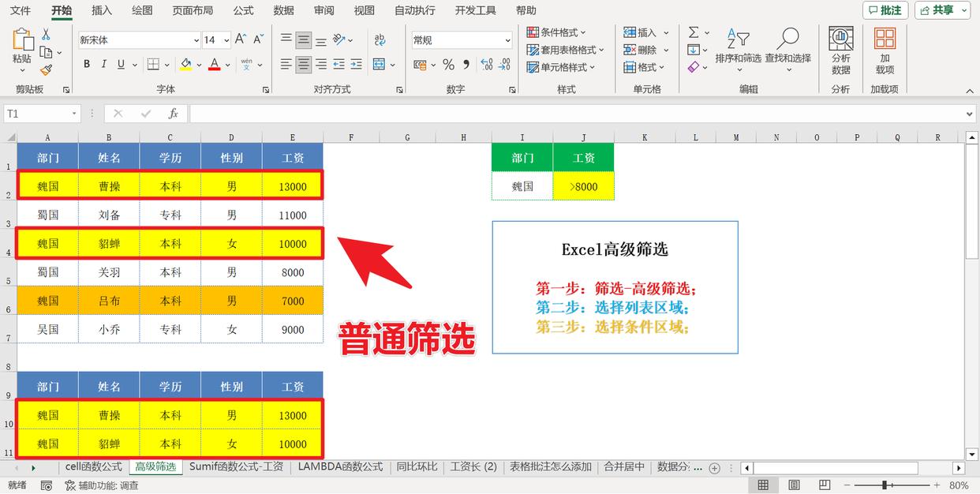Open the 字体 group dialog launcher
The width and height of the screenshot is (980, 494).
coord(265,90)
